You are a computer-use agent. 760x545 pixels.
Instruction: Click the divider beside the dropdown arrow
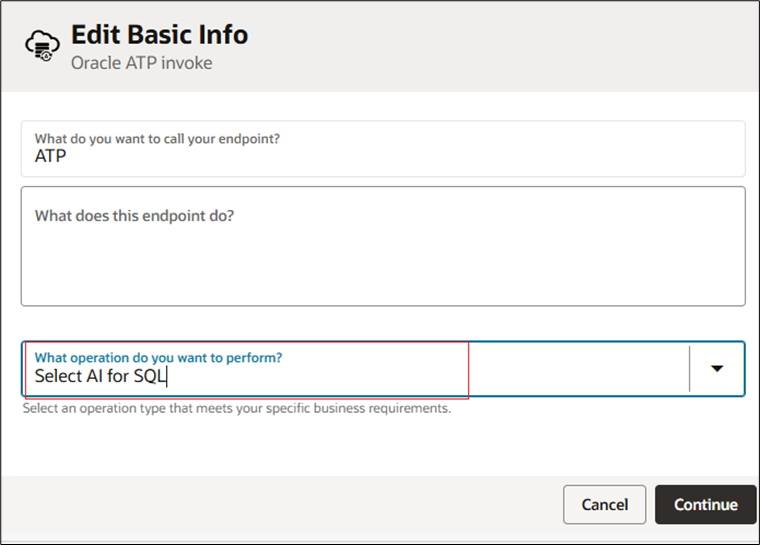pyautogui.click(x=690, y=369)
